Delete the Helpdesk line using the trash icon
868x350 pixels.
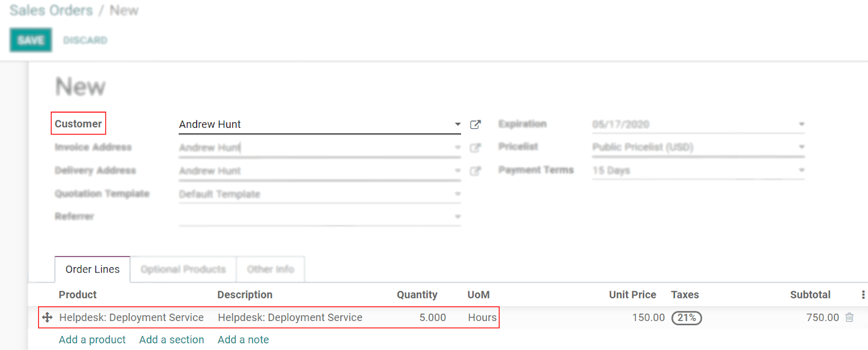(x=849, y=317)
